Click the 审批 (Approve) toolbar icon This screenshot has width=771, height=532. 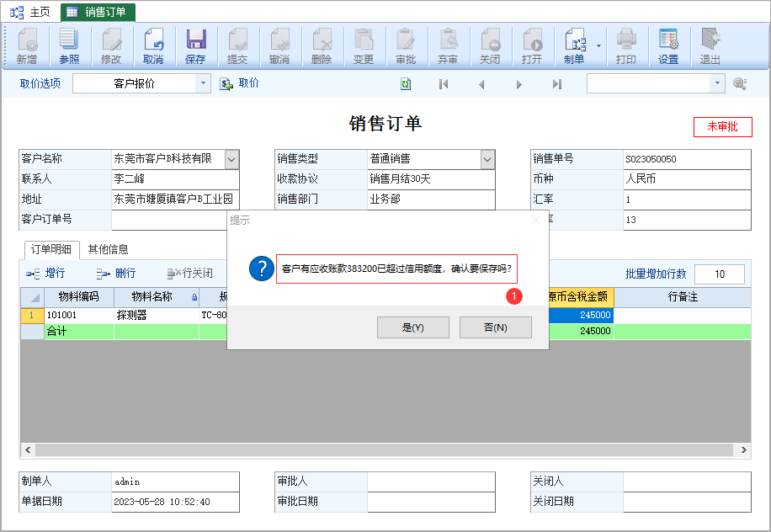[x=406, y=46]
